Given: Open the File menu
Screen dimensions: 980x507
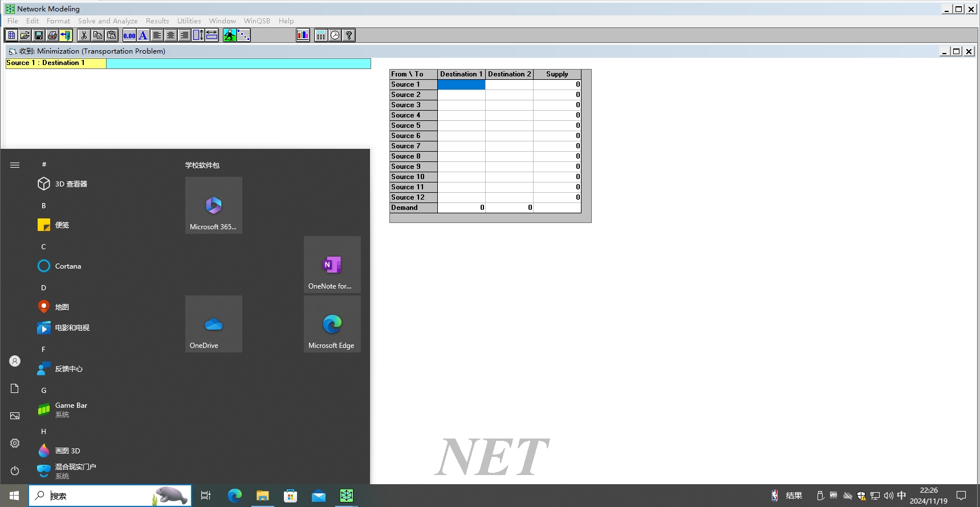Looking at the screenshot, I should (13, 21).
